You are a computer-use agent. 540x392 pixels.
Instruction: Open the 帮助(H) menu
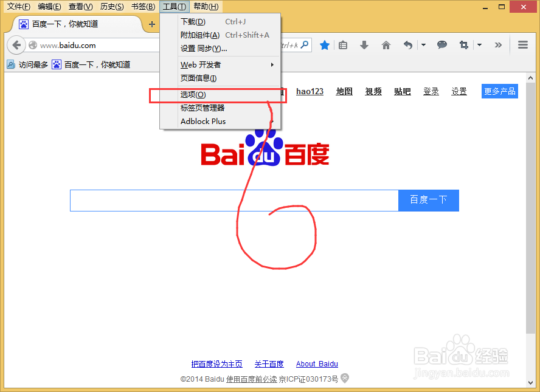pyautogui.click(x=206, y=7)
